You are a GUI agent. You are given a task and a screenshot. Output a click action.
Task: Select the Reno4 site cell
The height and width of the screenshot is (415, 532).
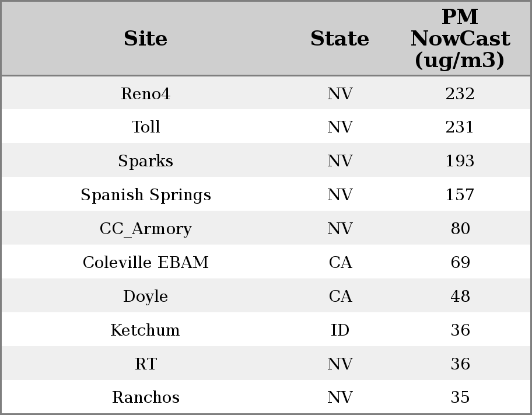(145, 94)
